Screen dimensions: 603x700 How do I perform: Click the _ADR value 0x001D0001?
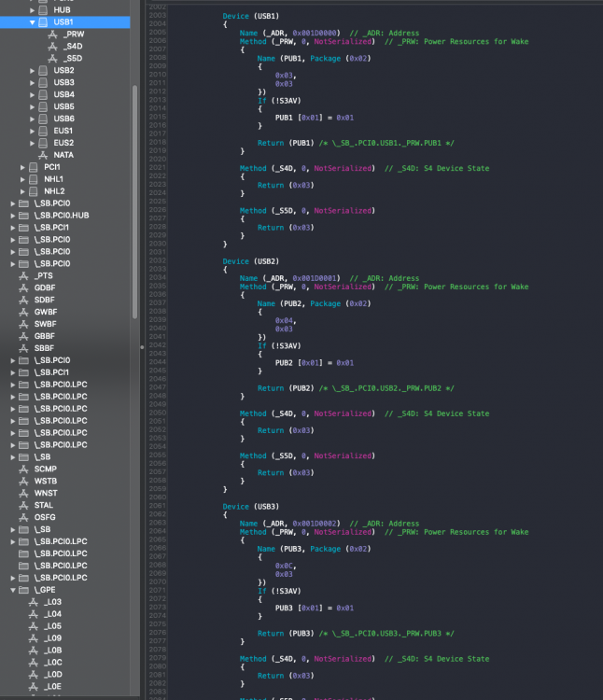(x=315, y=278)
